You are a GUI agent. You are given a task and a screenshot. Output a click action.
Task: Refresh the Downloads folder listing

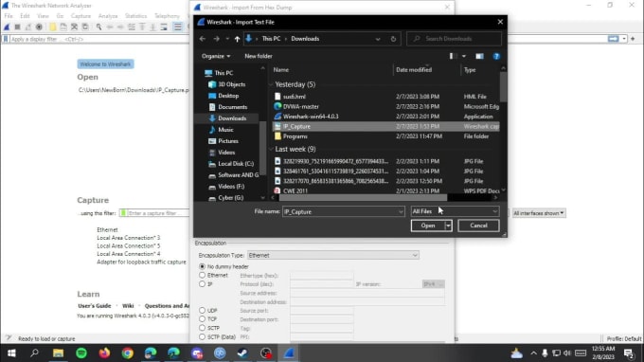point(393,39)
